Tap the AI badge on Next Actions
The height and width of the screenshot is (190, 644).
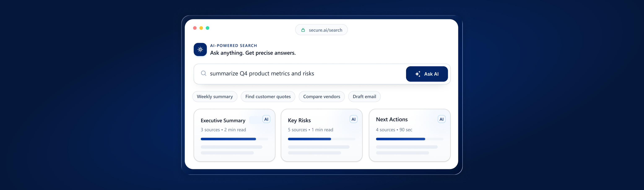441,119
